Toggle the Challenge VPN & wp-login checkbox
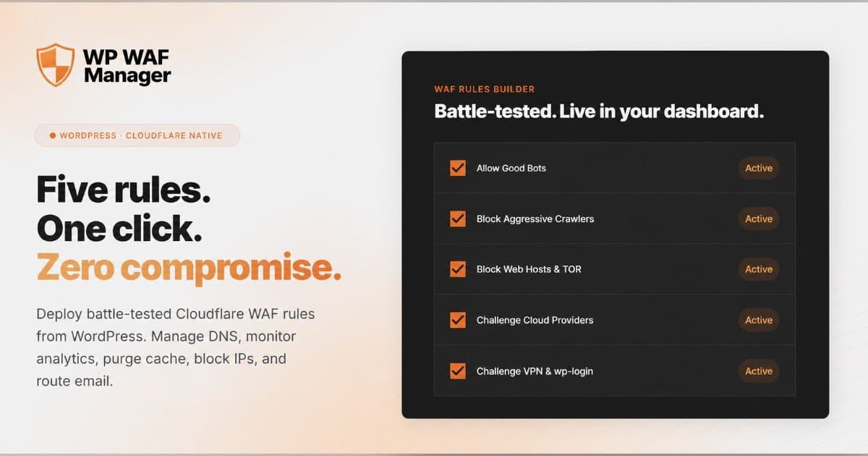 click(458, 371)
